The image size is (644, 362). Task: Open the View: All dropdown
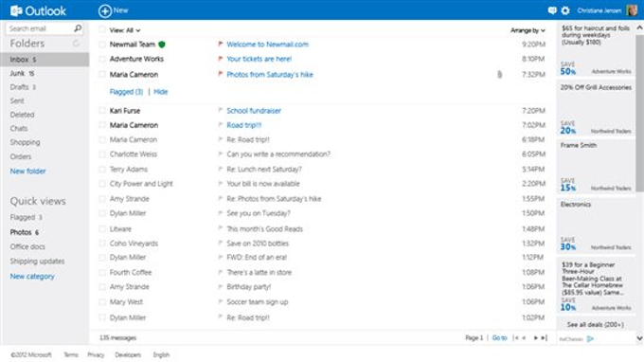click(x=125, y=30)
